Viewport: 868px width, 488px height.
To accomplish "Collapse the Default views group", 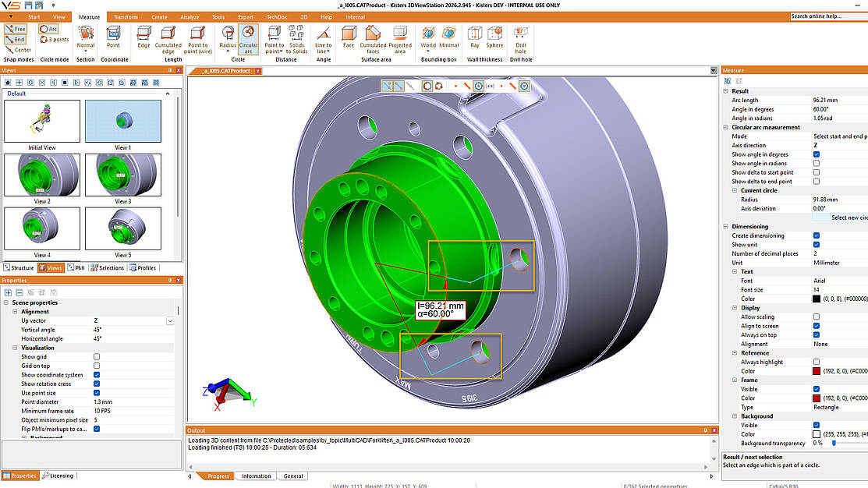I will [x=167, y=94].
